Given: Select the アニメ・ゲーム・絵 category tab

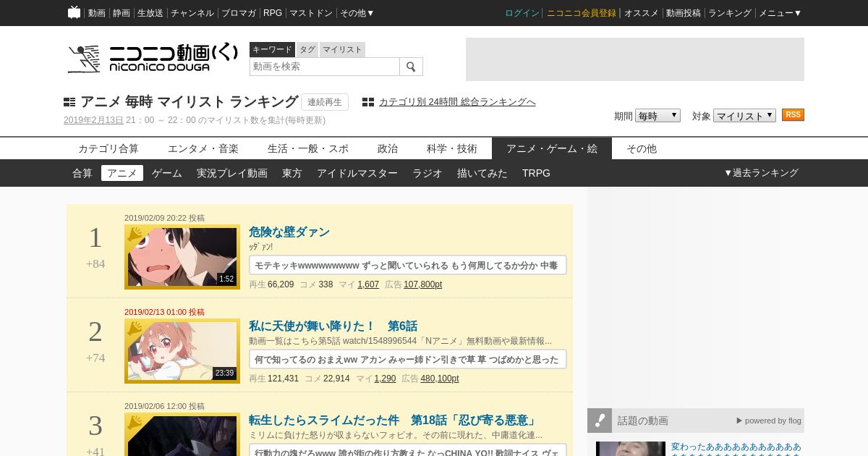Looking at the screenshot, I should coord(552,148).
